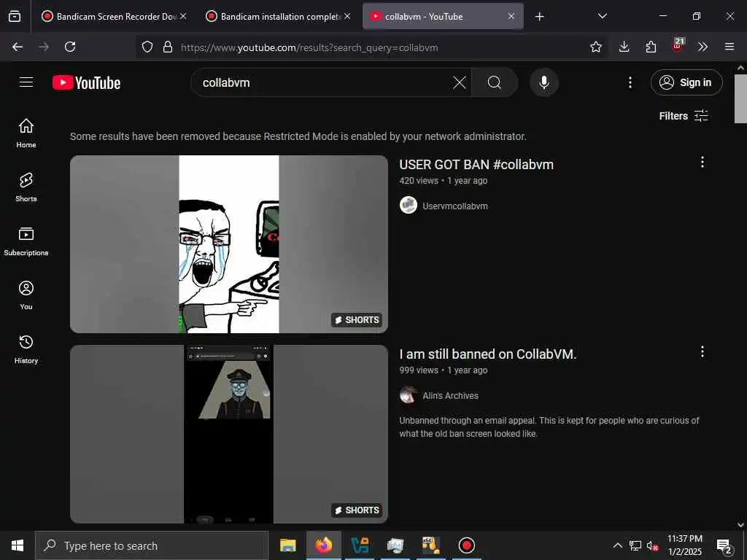Close the Bandicam installation complete tab
This screenshot has width=747, height=560.
pos(347,16)
